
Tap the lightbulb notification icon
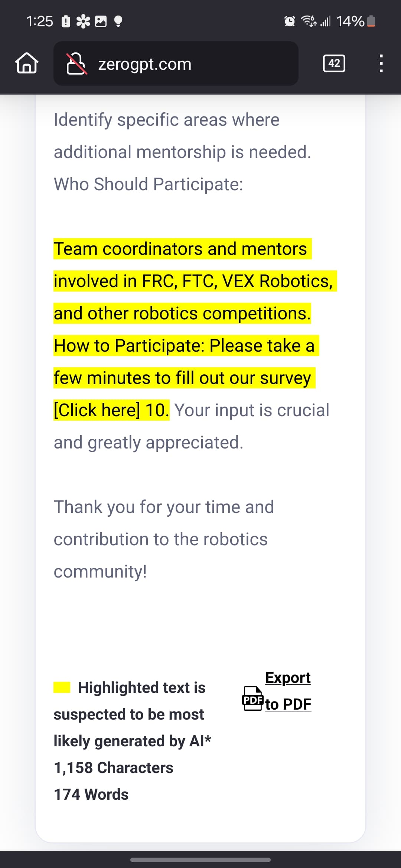pos(118,22)
